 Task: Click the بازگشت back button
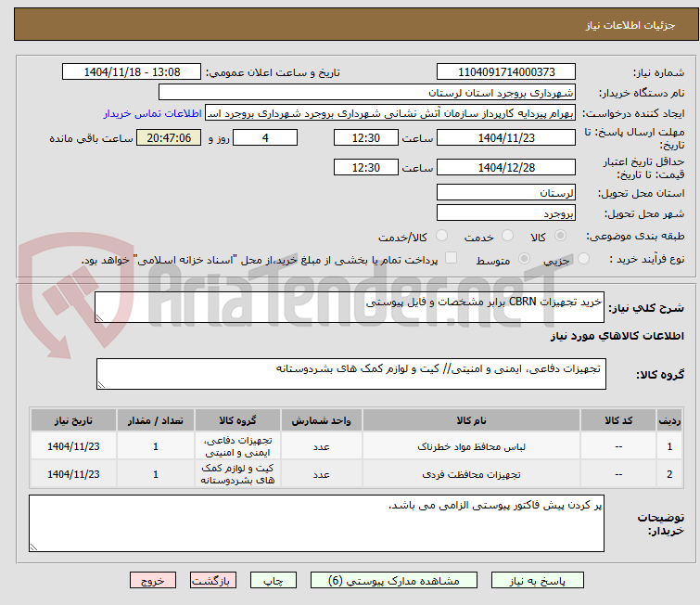pos(213,581)
